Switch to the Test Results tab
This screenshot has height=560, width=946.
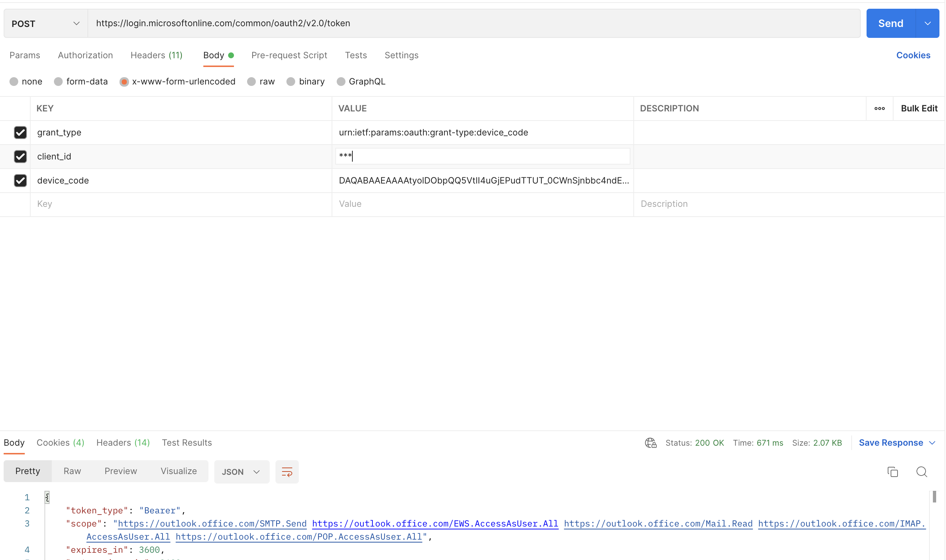coord(187,443)
